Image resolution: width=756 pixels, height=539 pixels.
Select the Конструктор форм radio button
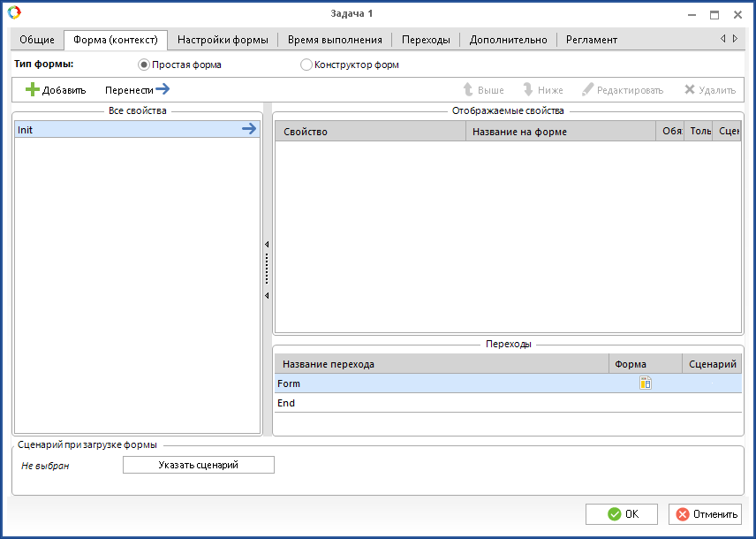click(x=306, y=65)
